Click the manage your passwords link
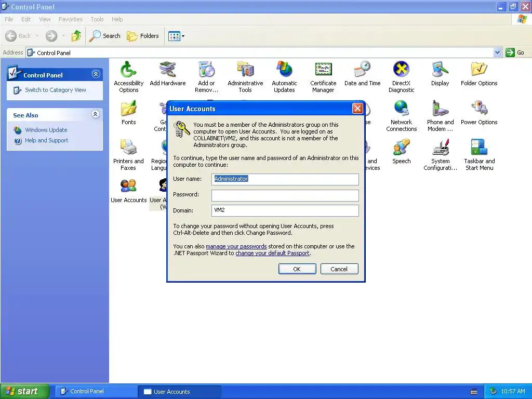 coord(236,246)
